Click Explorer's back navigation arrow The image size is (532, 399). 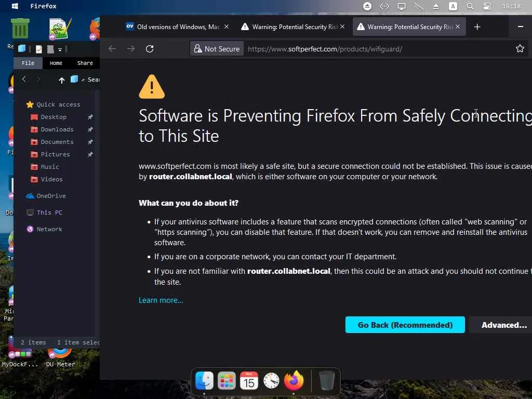[24, 79]
